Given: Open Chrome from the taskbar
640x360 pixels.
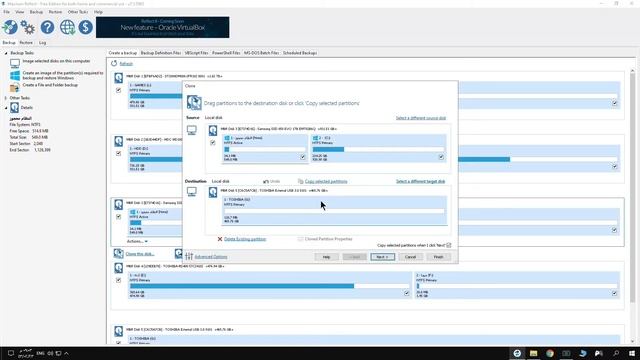Looking at the screenshot, I should point(550,353).
